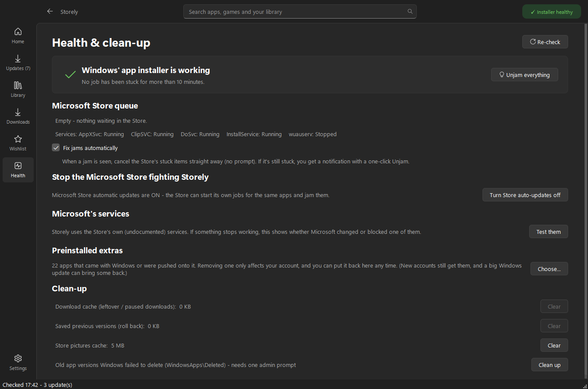The width and height of the screenshot is (588, 389).
Task: Focus the Search apps, games and library field
Action: pos(300,12)
